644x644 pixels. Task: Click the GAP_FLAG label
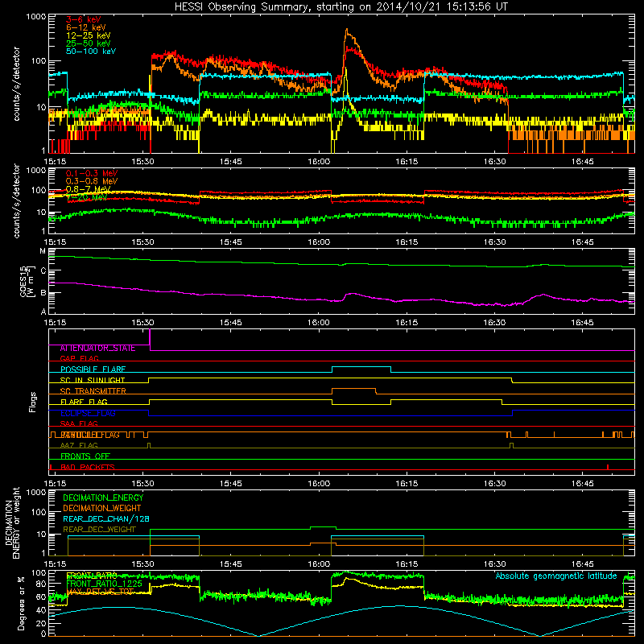point(79,358)
